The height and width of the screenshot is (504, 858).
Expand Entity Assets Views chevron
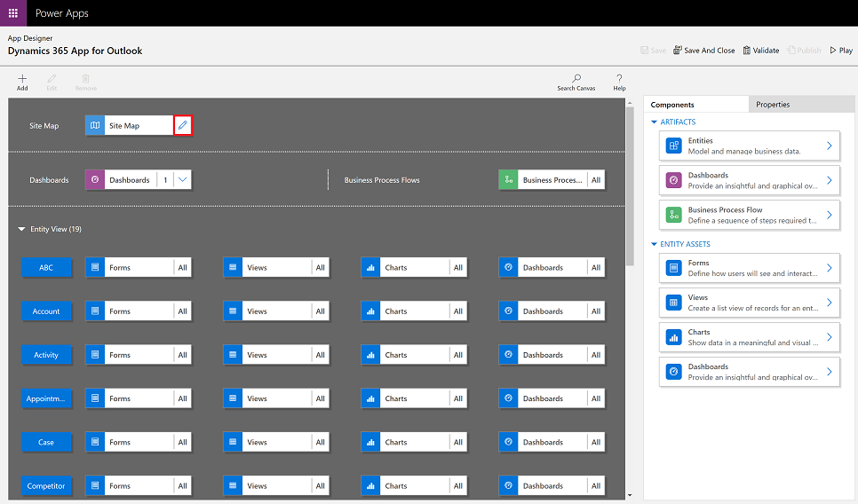(829, 303)
